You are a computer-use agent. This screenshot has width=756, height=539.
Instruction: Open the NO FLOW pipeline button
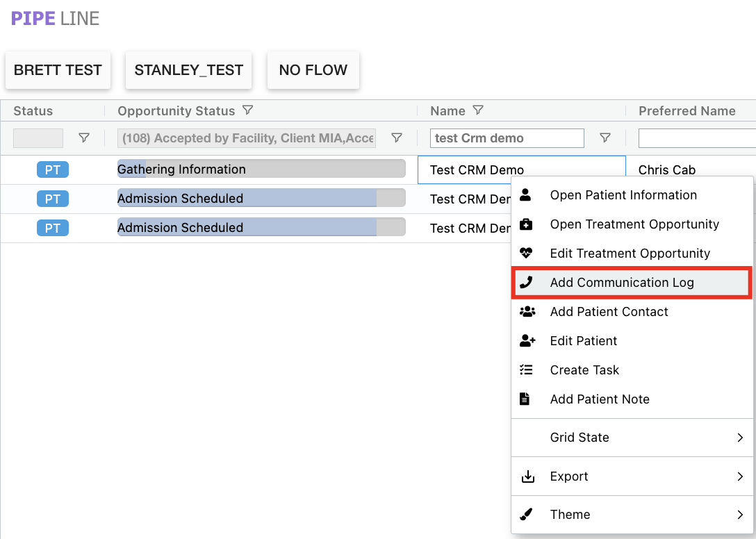[313, 70]
